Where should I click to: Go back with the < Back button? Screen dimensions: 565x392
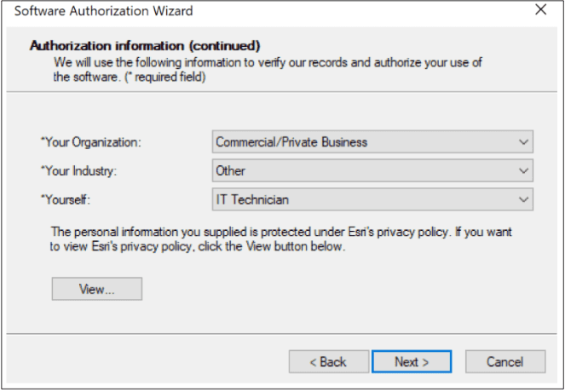click(x=328, y=361)
